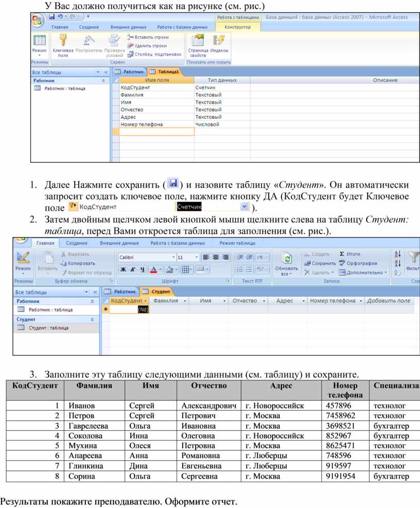Click the Тип данных column header
This screenshot has width=420, height=508.
(x=222, y=80)
